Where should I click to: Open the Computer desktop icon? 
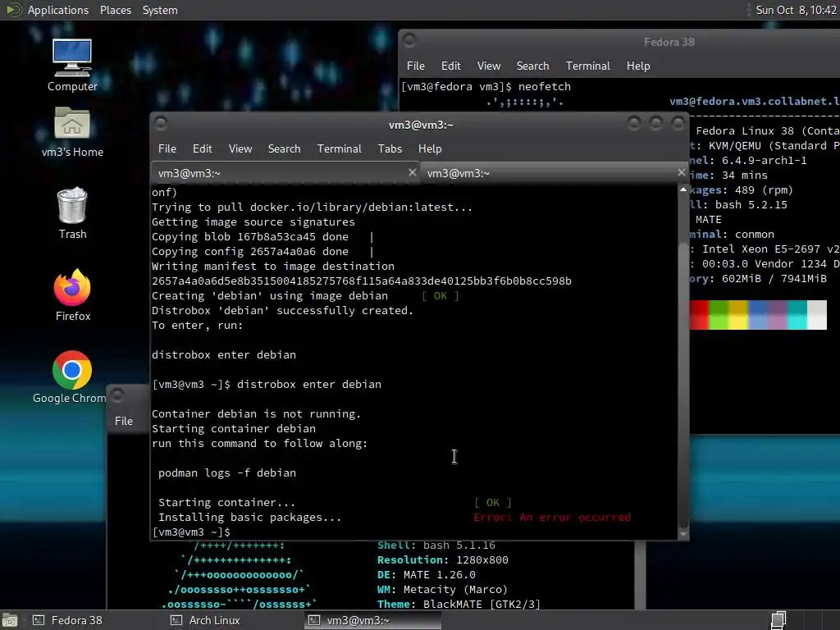pyautogui.click(x=72, y=66)
